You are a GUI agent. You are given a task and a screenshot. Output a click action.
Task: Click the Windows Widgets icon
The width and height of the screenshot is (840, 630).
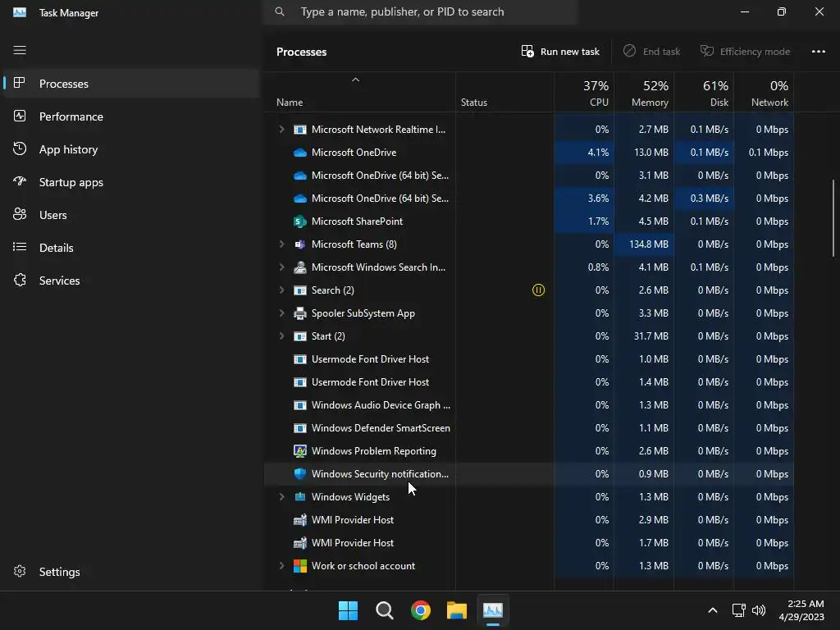coord(300,497)
